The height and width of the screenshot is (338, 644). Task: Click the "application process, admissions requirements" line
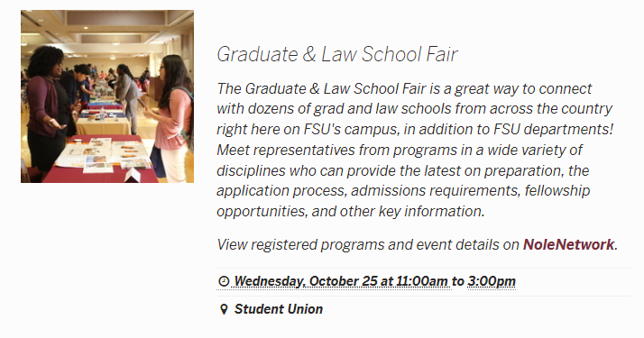coord(403,191)
